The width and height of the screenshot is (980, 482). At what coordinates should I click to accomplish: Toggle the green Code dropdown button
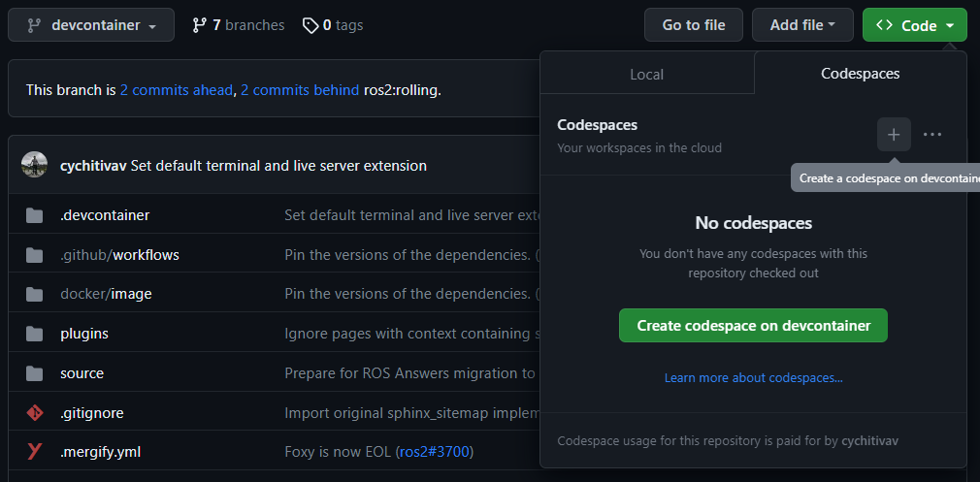pyautogui.click(x=914, y=25)
